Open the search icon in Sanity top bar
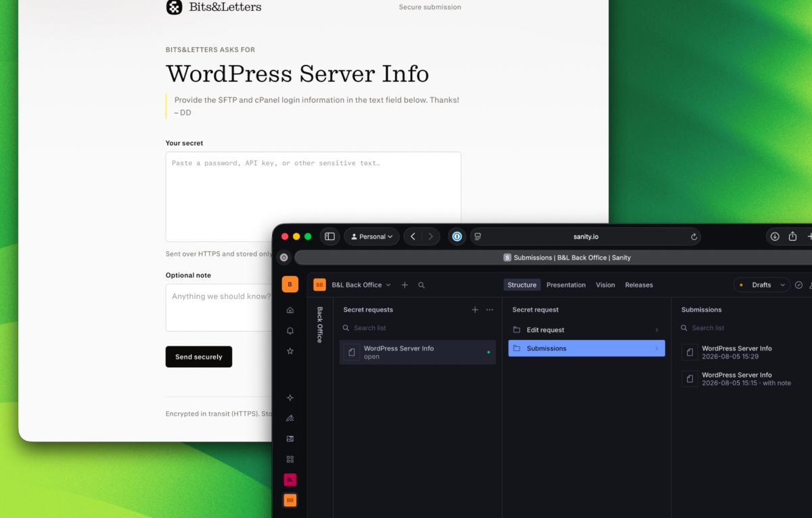Screen dimensions: 812x518 tap(422, 285)
